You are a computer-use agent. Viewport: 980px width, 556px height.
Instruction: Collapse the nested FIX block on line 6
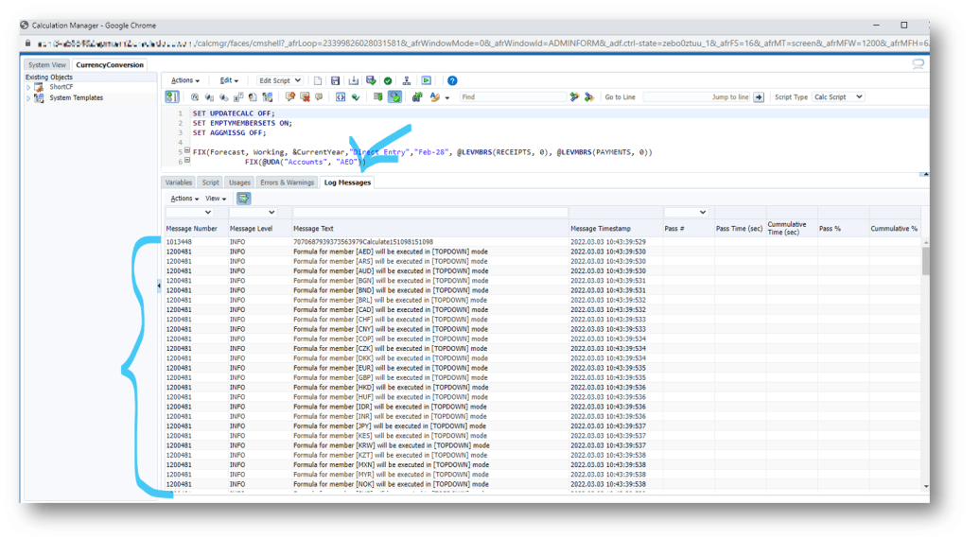coord(187,161)
